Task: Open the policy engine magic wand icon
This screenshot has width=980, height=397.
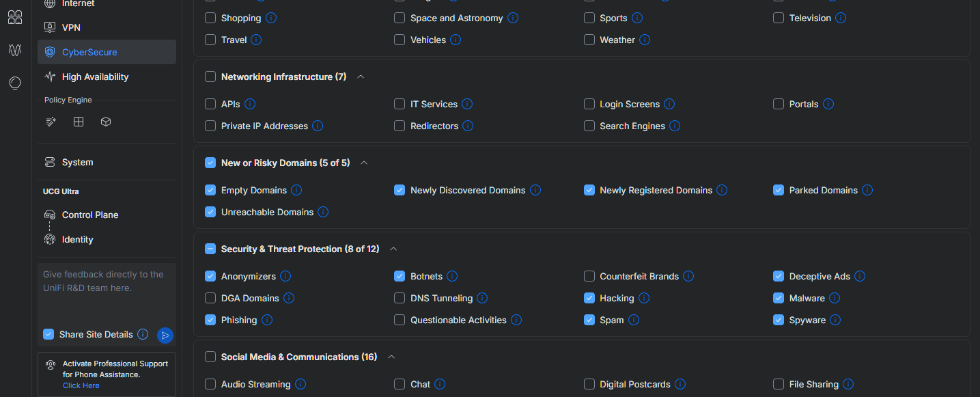Action: 51,122
